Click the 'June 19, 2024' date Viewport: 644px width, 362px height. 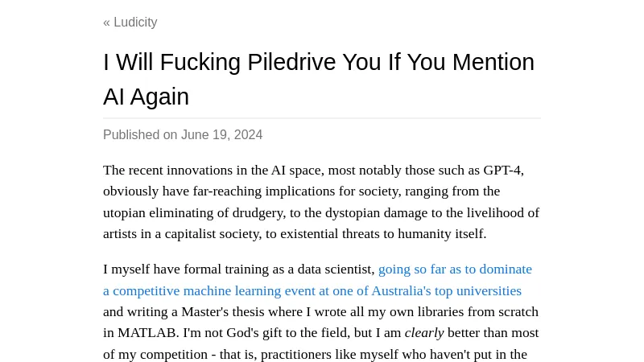221,135
